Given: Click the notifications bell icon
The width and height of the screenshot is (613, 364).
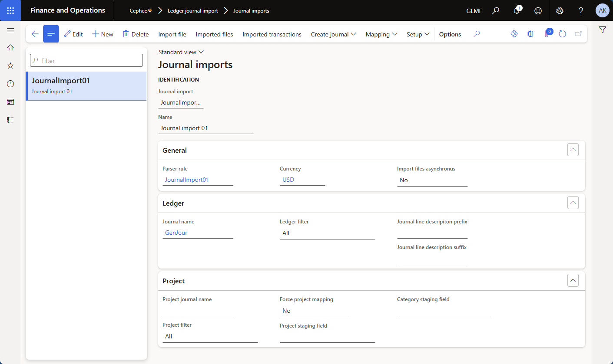Looking at the screenshot, I should [x=517, y=11].
